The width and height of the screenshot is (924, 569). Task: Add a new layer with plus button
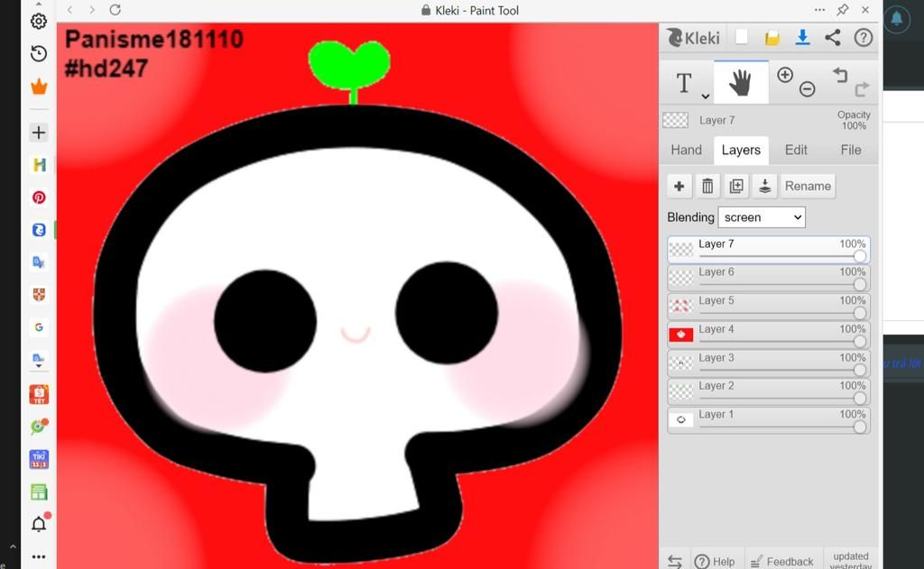679,186
